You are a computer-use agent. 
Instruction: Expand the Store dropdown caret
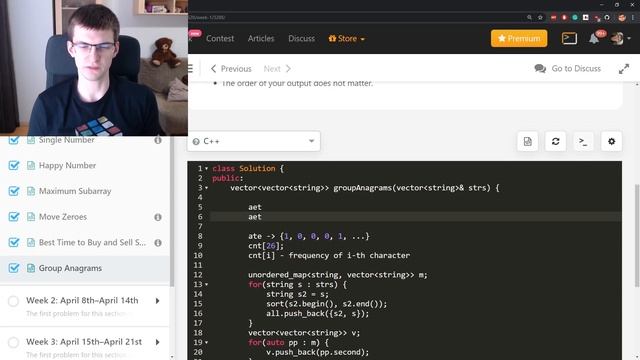coord(362,39)
